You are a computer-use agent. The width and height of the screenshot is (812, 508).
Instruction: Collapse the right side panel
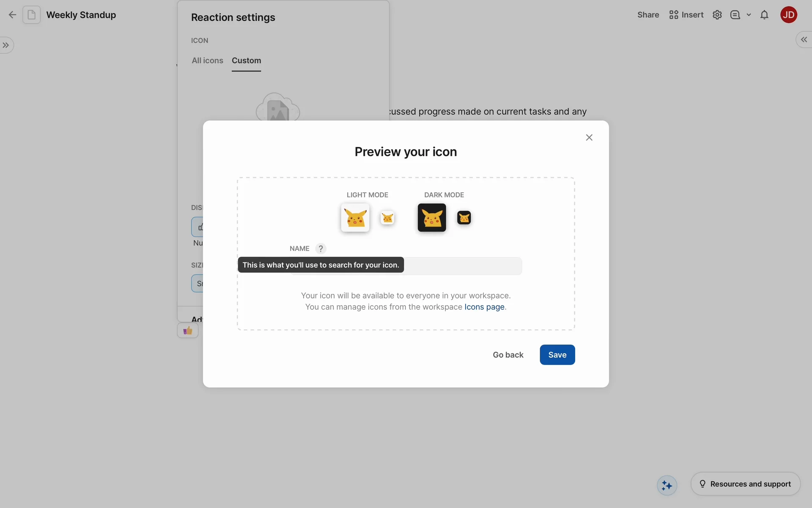tap(804, 40)
